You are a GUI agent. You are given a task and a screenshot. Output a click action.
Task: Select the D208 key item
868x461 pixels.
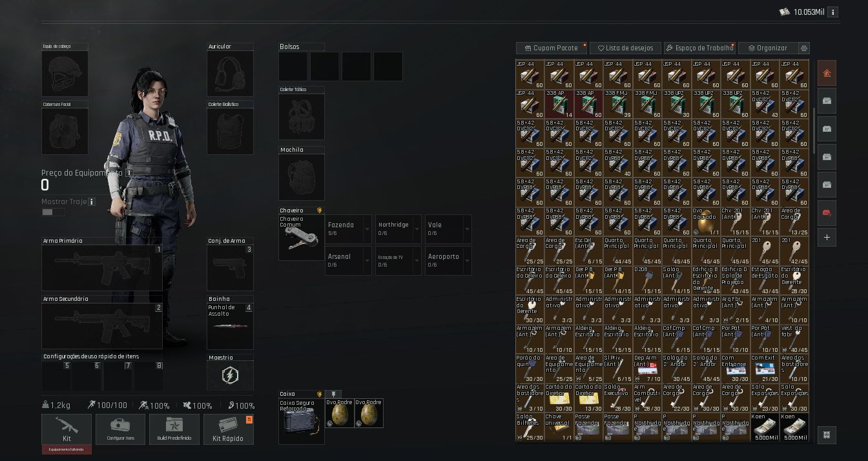point(647,280)
